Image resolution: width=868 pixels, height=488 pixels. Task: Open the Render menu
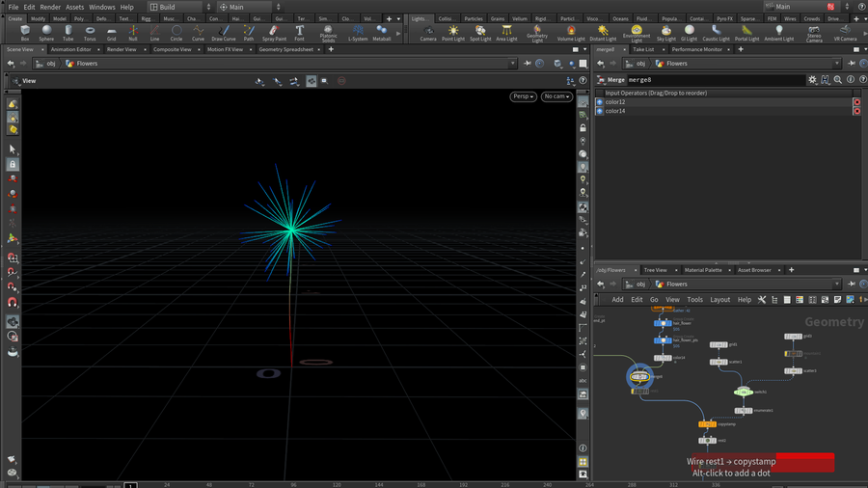tap(50, 7)
